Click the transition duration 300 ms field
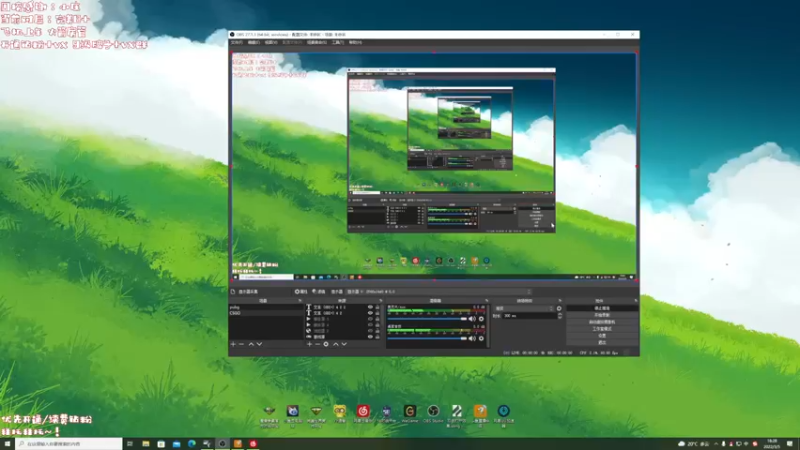This screenshot has height=450, width=800. [x=529, y=316]
